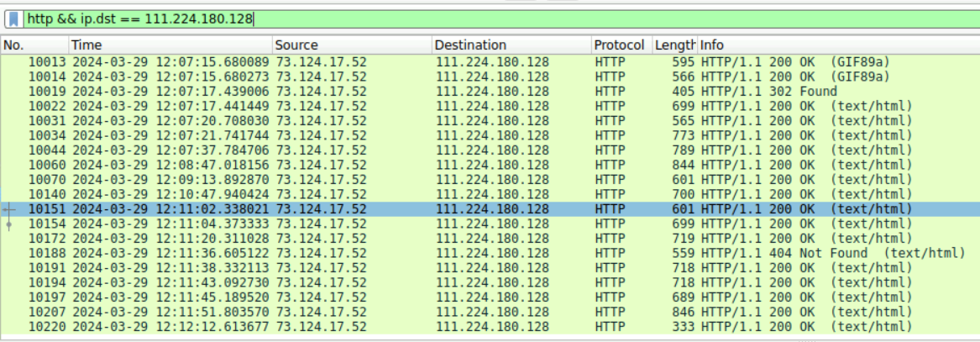
Task: Sort by the Length column header
Action: pos(674,45)
